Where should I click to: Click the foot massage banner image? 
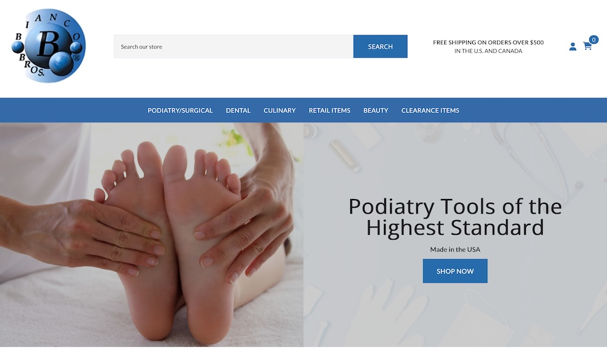tap(152, 234)
